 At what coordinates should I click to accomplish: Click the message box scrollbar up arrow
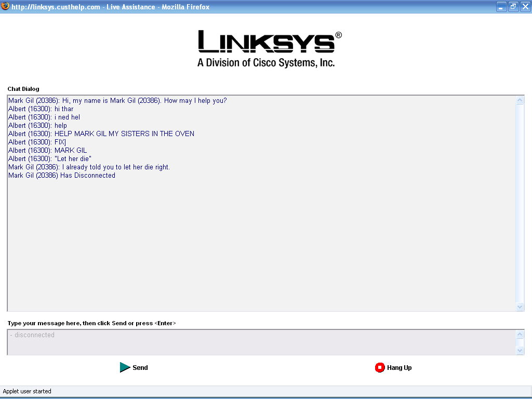pos(520,334)
